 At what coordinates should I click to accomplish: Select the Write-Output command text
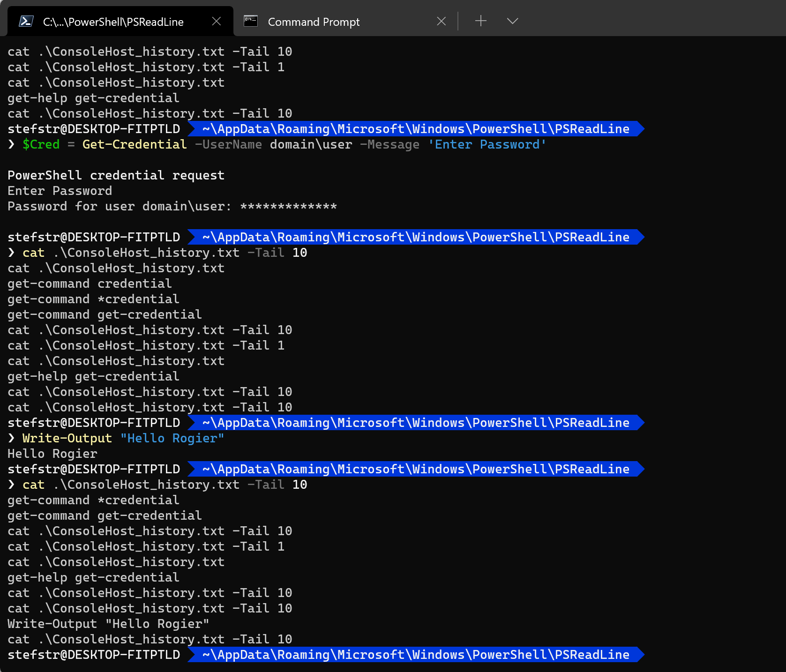tap(67, 438)
